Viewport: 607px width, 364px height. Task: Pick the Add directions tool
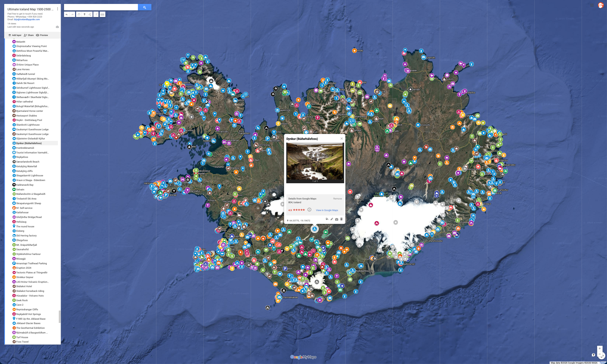click(x=96, y=15)
